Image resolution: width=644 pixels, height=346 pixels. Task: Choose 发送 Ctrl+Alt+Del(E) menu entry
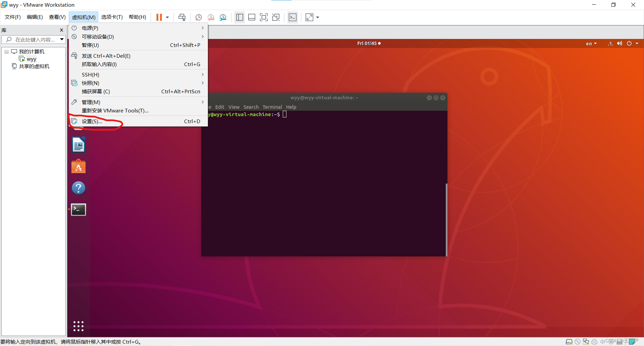coord(138,56)
